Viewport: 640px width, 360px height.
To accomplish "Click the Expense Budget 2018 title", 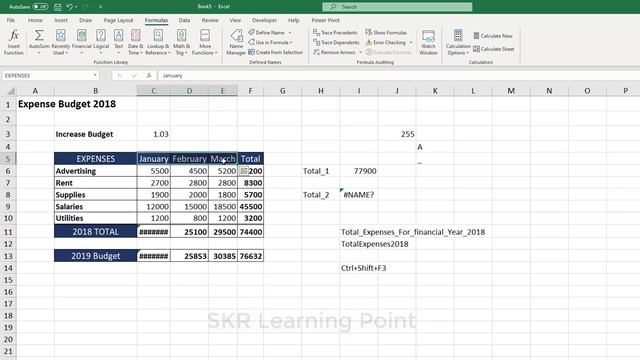I will pyautogui.click(x=67, y=104).
